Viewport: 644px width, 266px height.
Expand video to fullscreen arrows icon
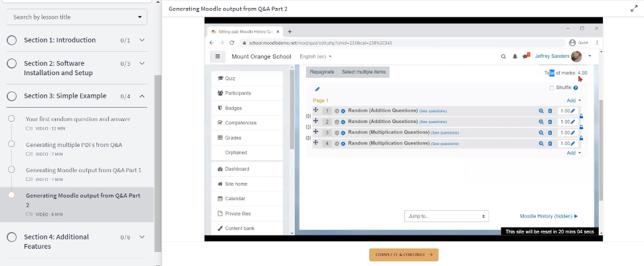634,9
